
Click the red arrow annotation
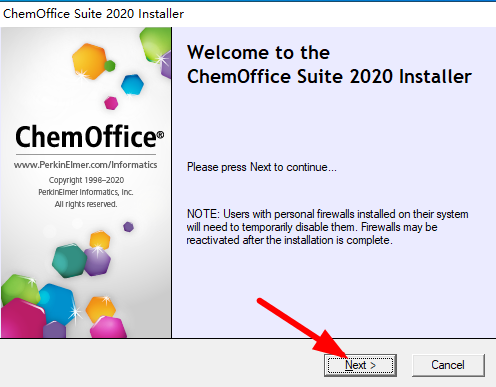[x=302, y=329]
